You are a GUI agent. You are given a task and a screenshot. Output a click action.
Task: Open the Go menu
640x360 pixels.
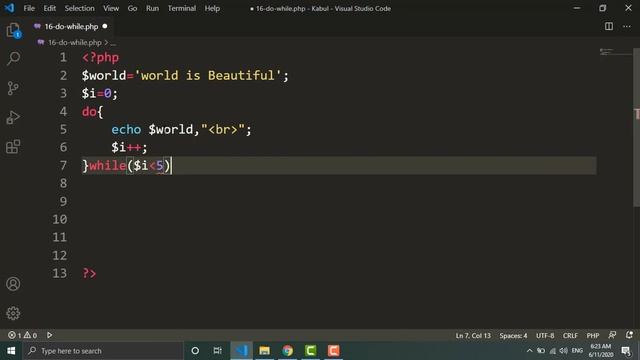tap(132, 8)
